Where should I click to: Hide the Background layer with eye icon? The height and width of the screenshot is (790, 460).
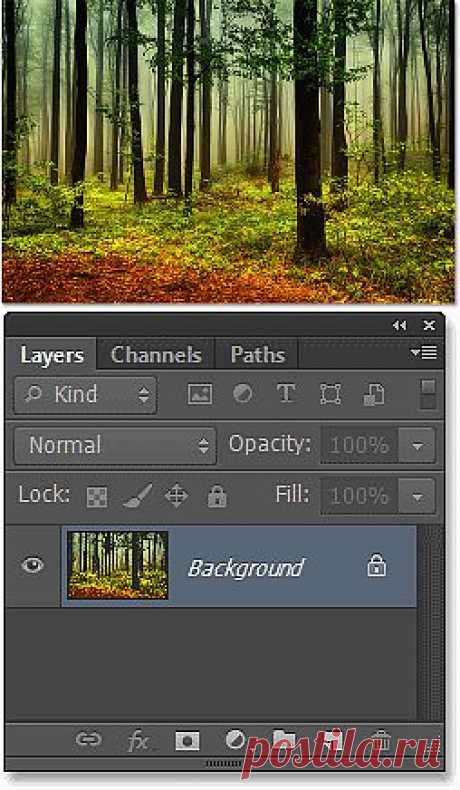[32, 565]
